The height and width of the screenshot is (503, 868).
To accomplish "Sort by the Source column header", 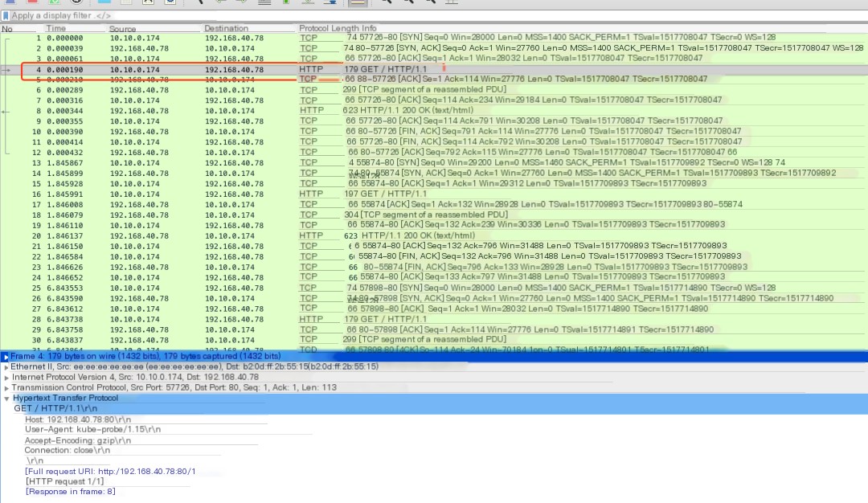I will [122, 29].
